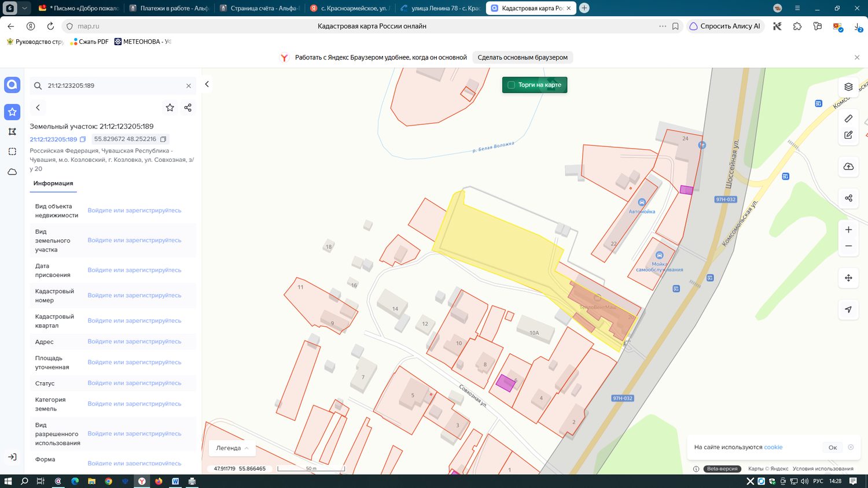Open the cloud icon in left sidebar
The height and width of the screenshot is (488, 868).
[x=12, y=172]
